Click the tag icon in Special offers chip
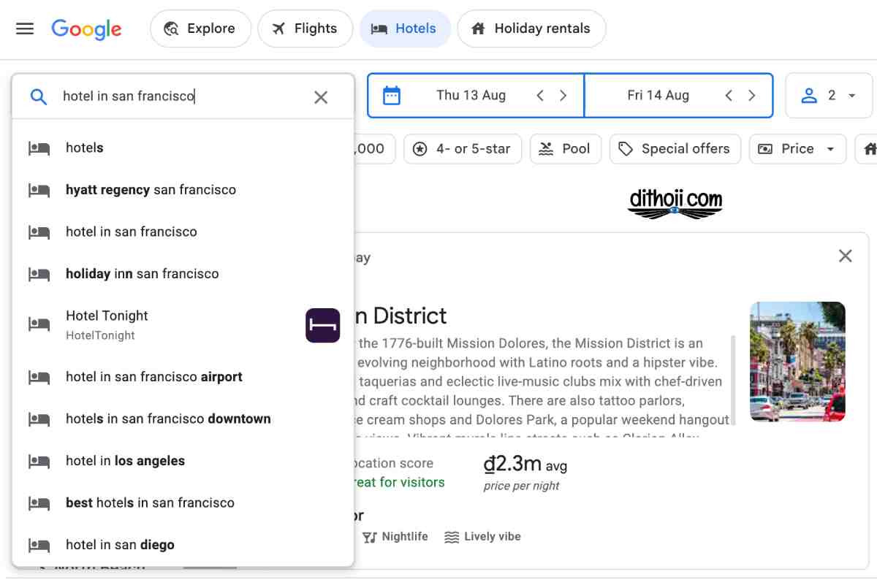 click(x=626, y=149)
